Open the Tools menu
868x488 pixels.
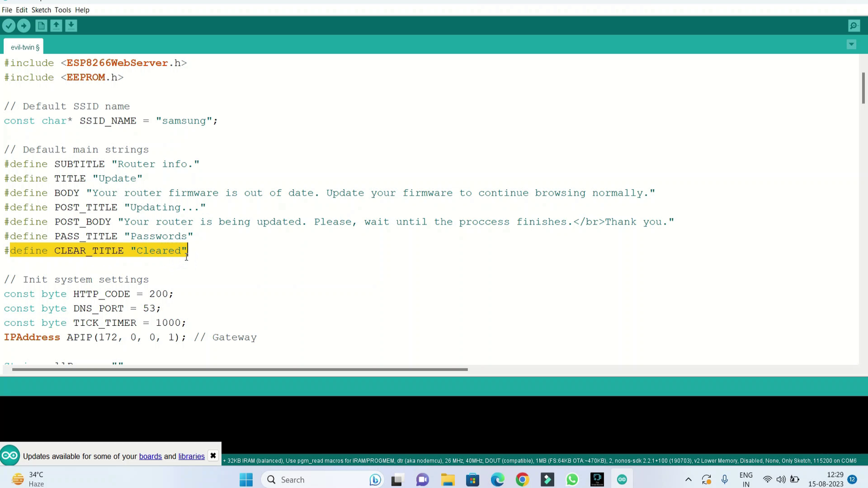pyautogui.click(x=62, y=10)
